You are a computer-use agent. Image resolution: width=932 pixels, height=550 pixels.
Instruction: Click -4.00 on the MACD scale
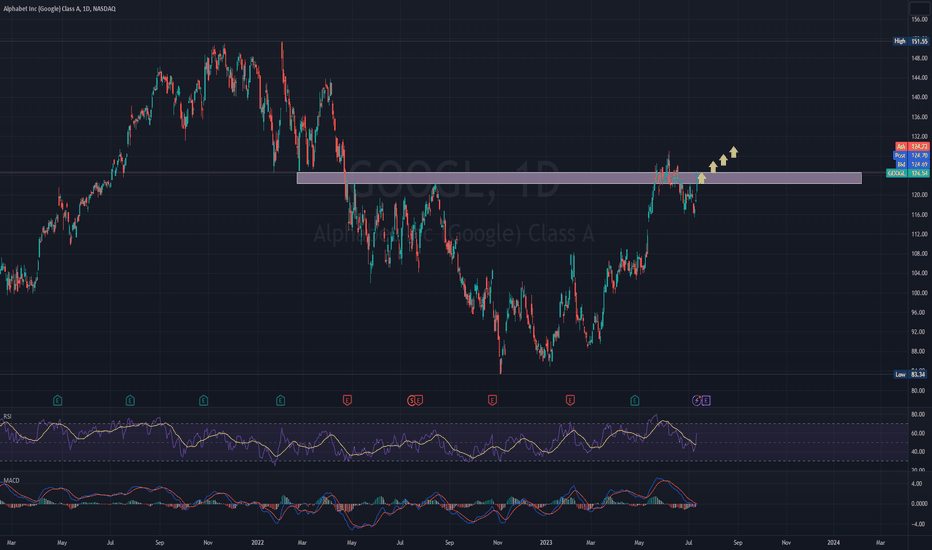pyautogui.click(x=918, y=524)
